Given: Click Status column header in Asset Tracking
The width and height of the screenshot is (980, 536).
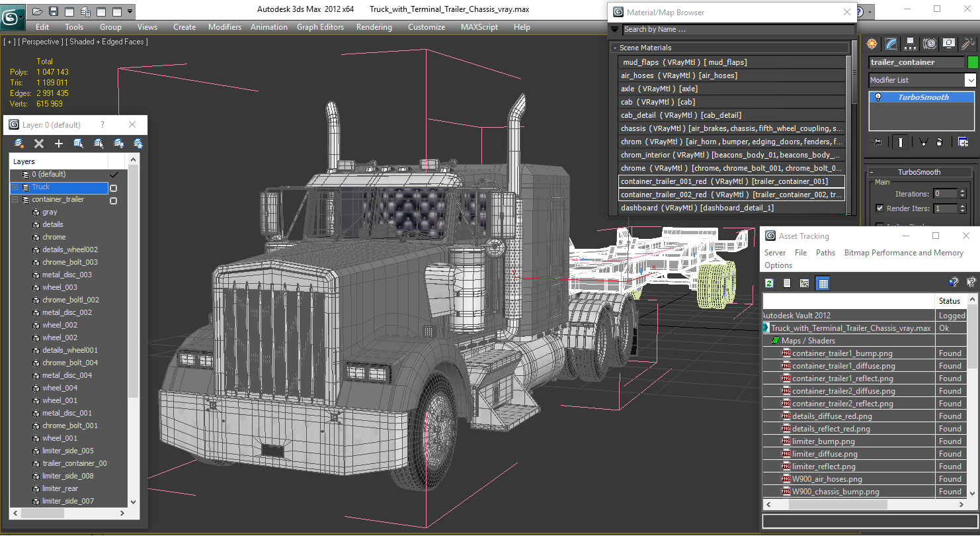Looking at the screenshot, I should click(950, 301).
